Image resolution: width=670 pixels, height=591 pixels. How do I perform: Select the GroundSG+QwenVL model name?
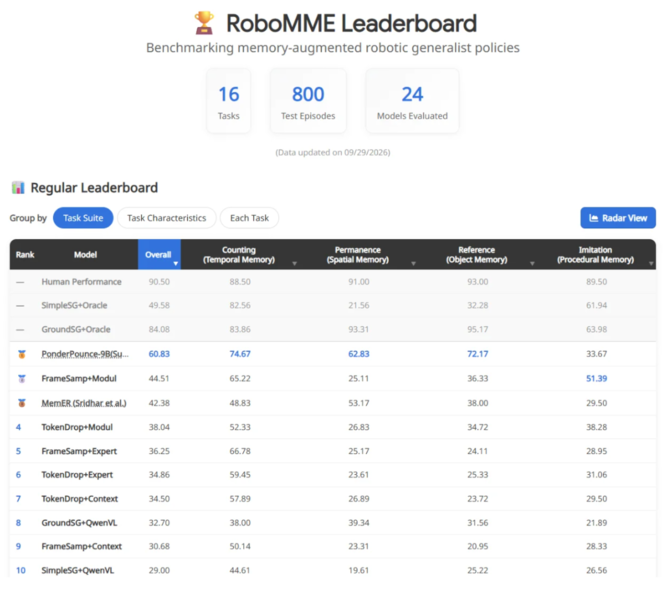coord(79,523)
